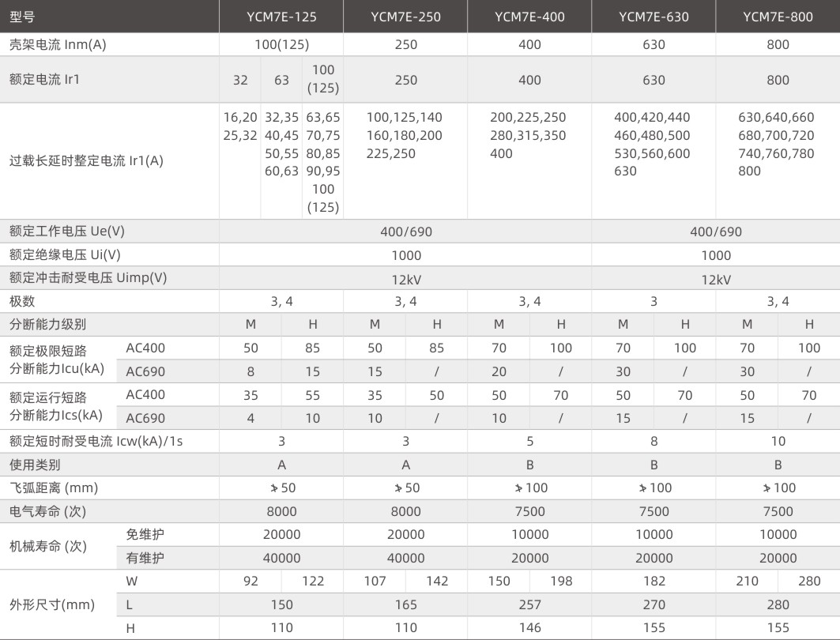
Task: Click the 极数 row label
Action: click(x=22, y=301)
